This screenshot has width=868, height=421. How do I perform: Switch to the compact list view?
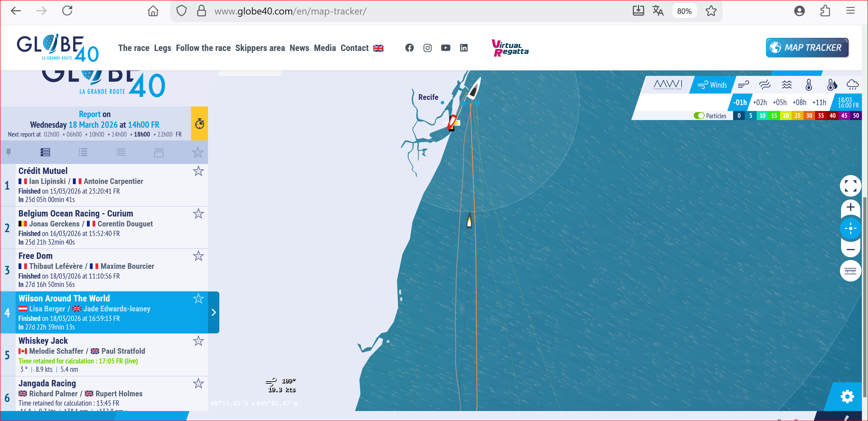click(x=121, y=152)
